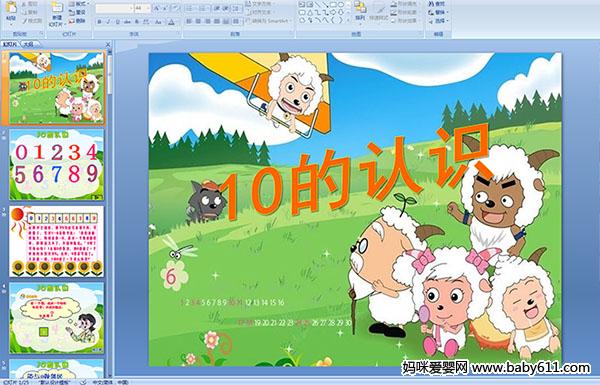Open the Font Color picker

pyautogui.click(x=172, y=22)
